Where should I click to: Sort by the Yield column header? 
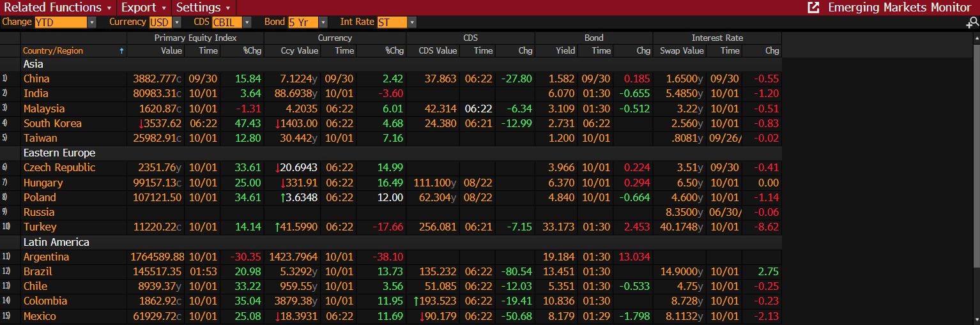coord(565,51)
